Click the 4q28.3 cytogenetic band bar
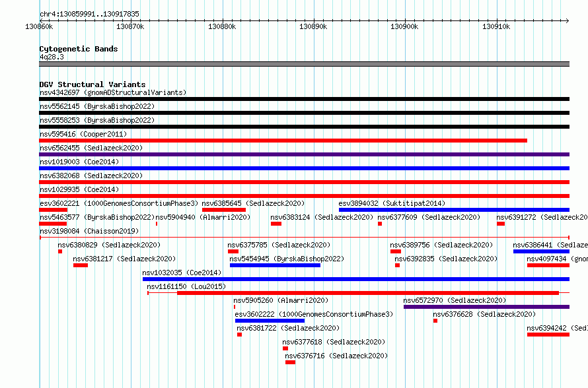588x388 pixels. click(x=304, y=64)
